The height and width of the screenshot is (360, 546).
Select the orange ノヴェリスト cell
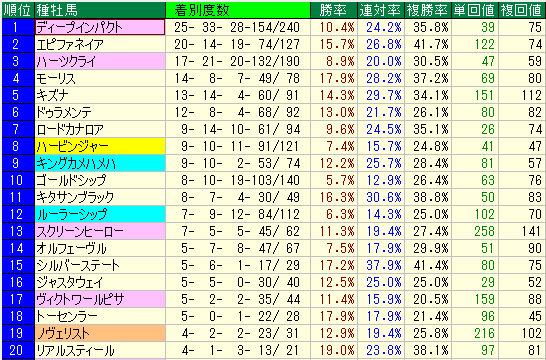coord(100,334)
